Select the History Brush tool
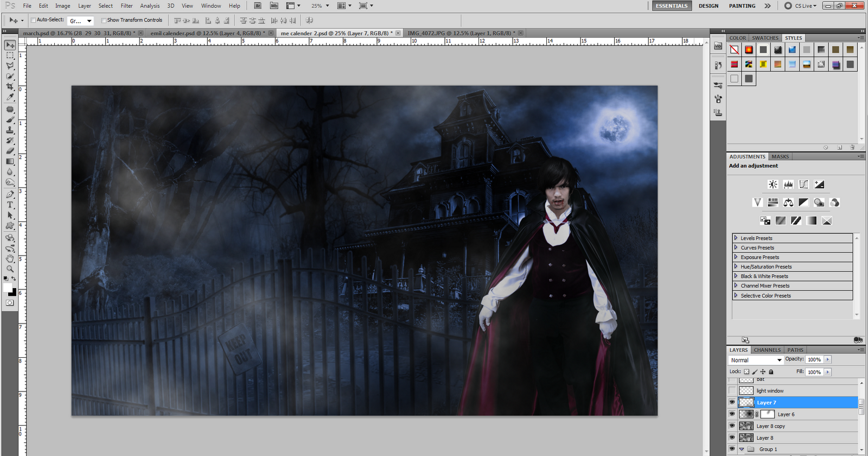Image resolution: width=868 pixels, height=456 pixels. coord(10,141)
